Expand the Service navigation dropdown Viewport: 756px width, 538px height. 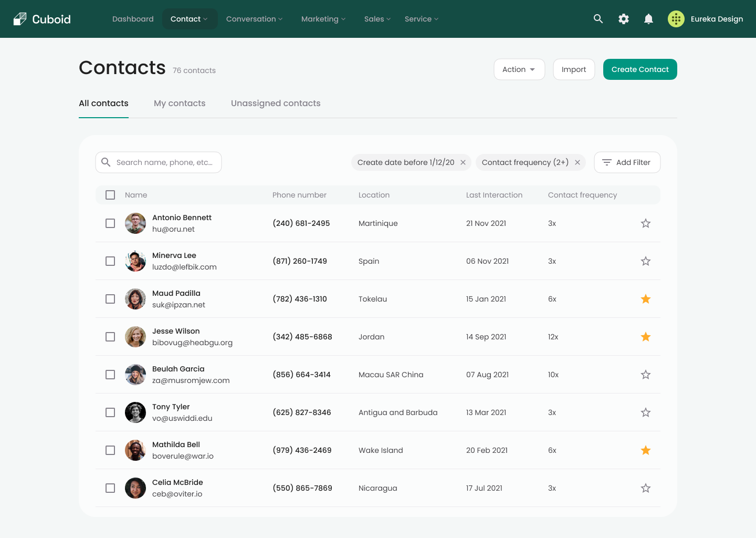point(421,19)
